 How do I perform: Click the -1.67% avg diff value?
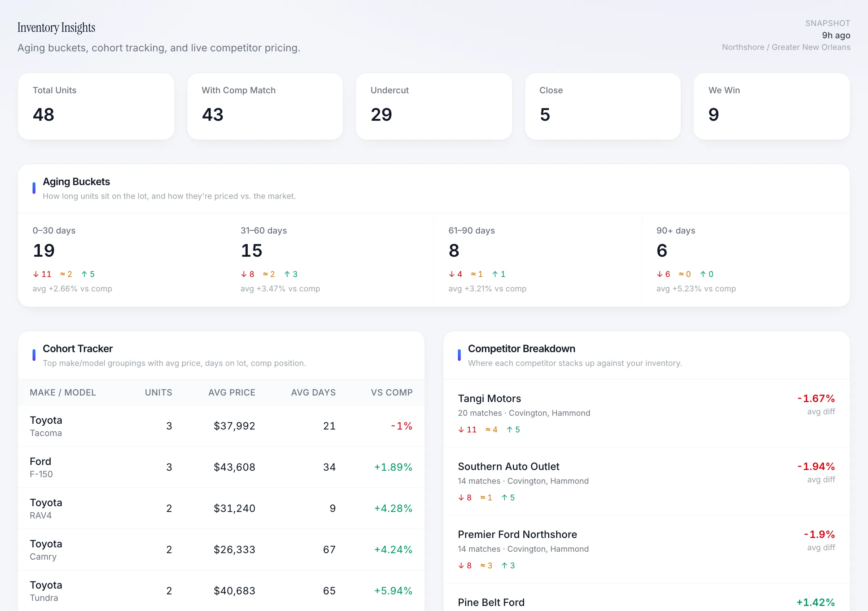[816, 398]
